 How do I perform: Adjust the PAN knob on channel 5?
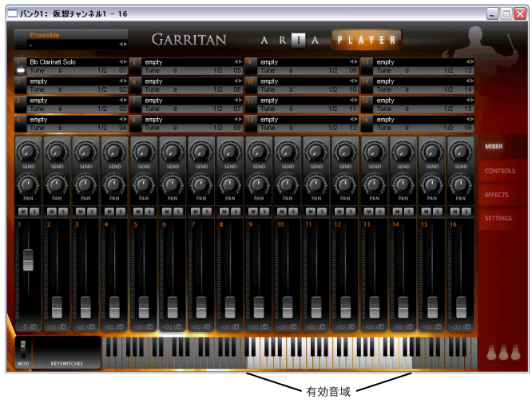point(144,184)
